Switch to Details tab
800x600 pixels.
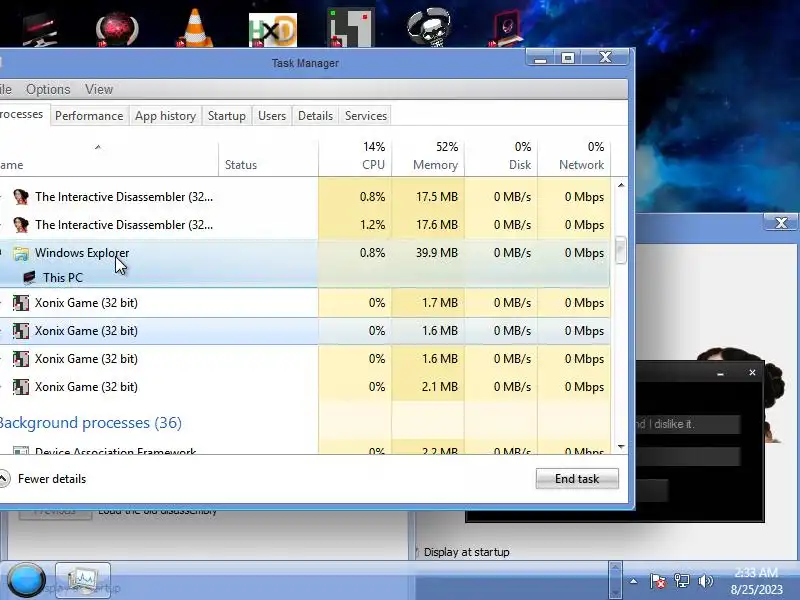(315, 116)
